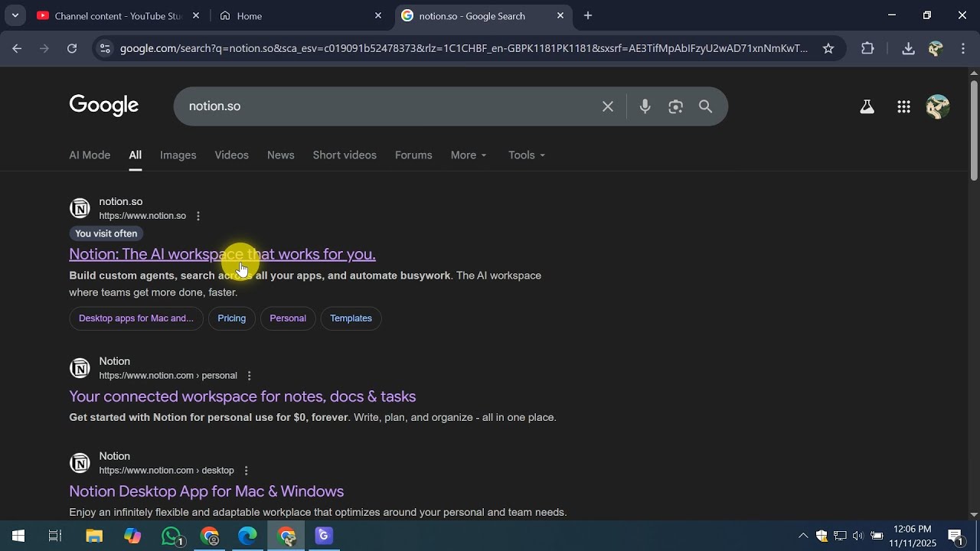
Task: Expand the More filters dropdown
Action: point(469,155)
